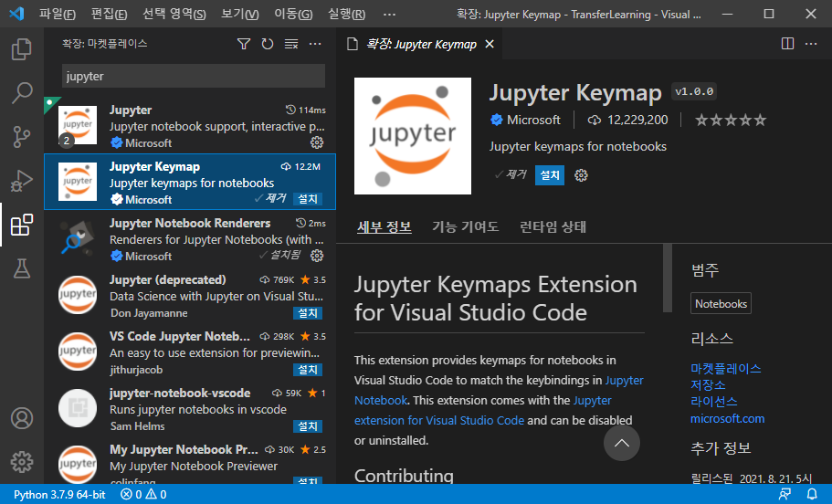Install the jupyter-notebook-vscode extension
The width and height of the screenshot is (832, 504).
point(308,426)
